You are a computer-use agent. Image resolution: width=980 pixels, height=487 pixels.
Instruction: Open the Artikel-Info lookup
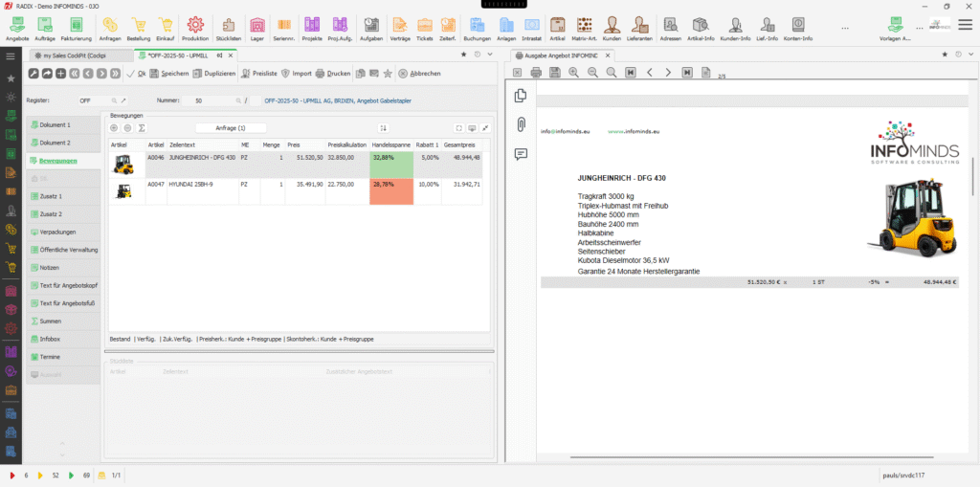(701, 29)
